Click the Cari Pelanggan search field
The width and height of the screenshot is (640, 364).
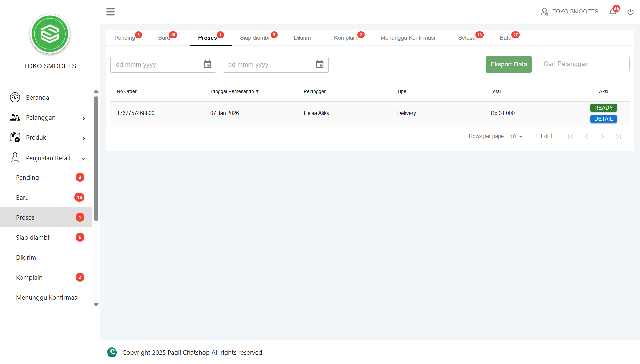coord(583,64)
